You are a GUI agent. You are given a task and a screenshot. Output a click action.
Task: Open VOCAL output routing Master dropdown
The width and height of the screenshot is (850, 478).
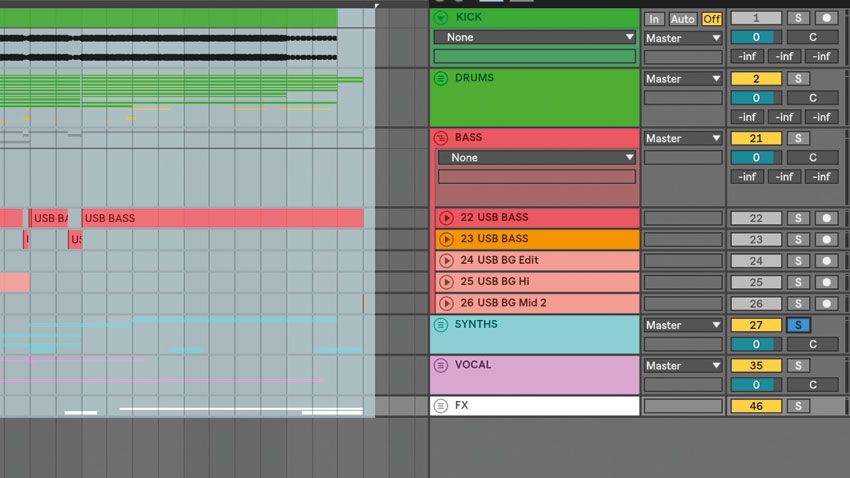pyautogui.click(x=683, y=366)
